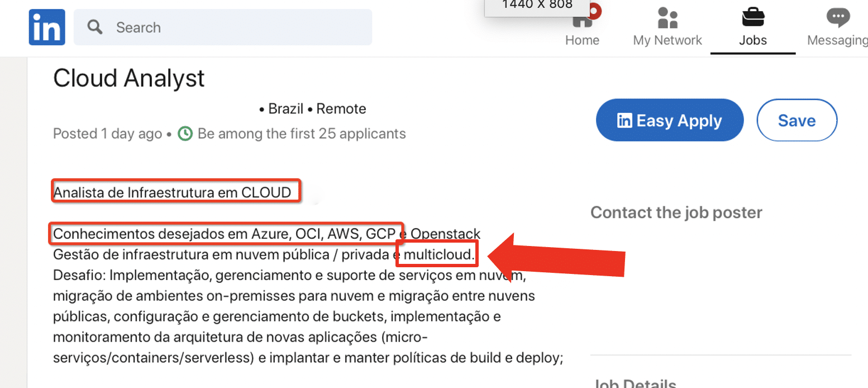
Task: Click the Contact the job poster heading
Action: (x=676, y=212)
